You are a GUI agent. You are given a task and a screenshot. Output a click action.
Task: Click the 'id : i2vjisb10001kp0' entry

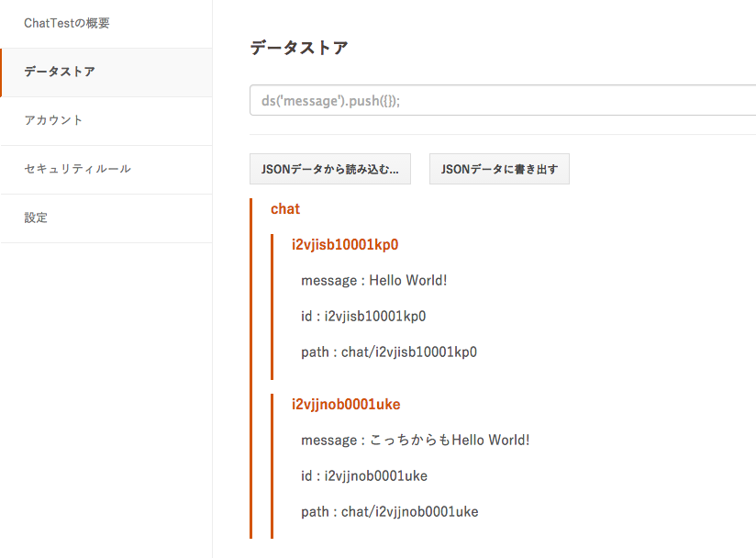363,316
